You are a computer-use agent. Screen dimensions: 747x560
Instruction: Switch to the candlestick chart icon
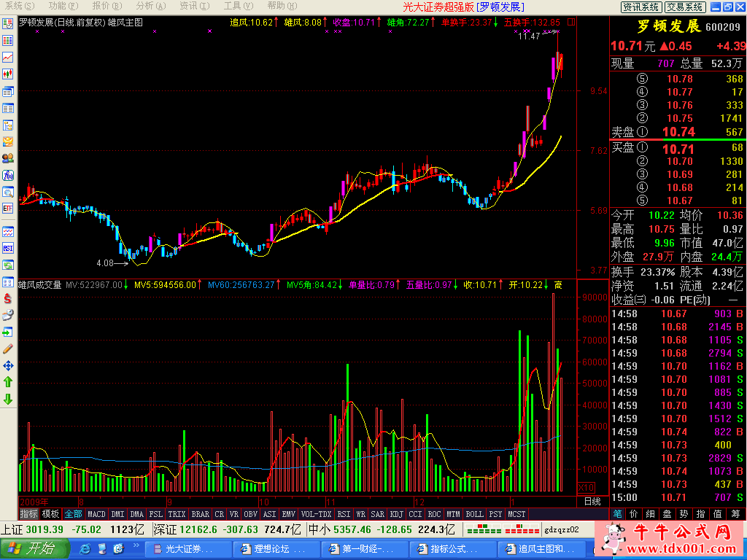pyautogui.click(x=7, y=74)
